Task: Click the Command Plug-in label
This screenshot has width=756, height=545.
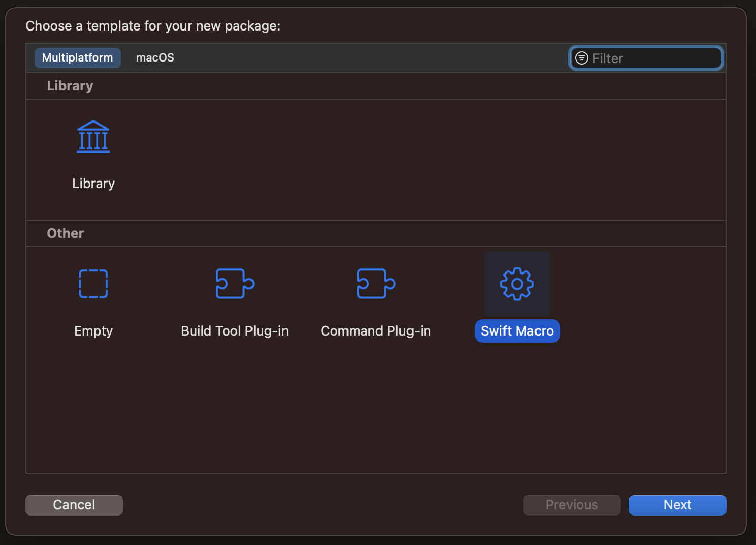Action: point(376,331)
